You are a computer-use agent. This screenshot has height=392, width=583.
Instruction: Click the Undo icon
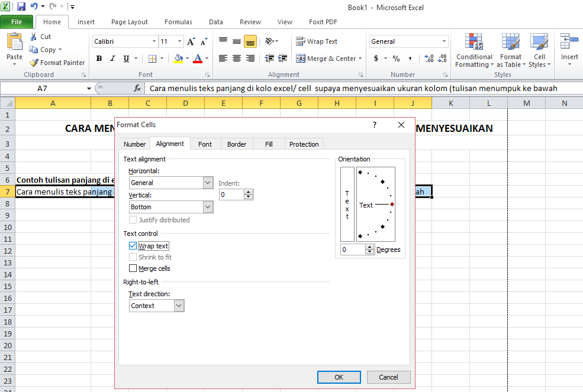[34, 7]
